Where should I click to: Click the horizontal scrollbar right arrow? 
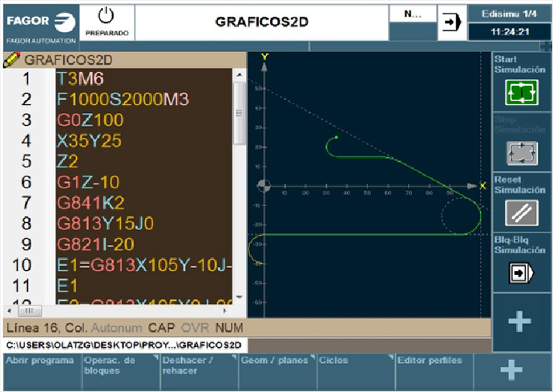pyautogui.click(x=224, y=311)
